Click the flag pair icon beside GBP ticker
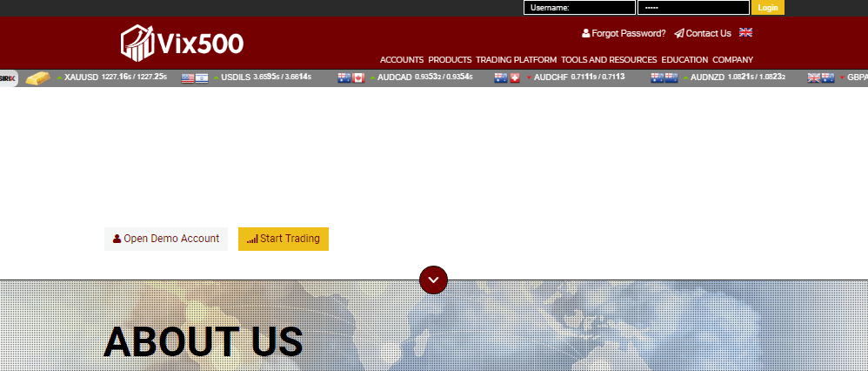This screenshot has height=371, width=868. pyautogui.click(x=821, y=78)
